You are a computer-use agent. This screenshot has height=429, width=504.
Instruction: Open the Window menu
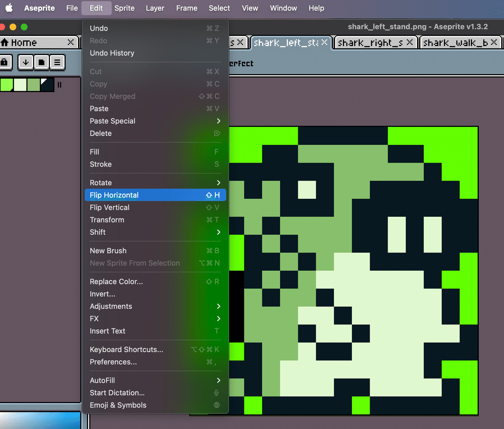[283, 8]
